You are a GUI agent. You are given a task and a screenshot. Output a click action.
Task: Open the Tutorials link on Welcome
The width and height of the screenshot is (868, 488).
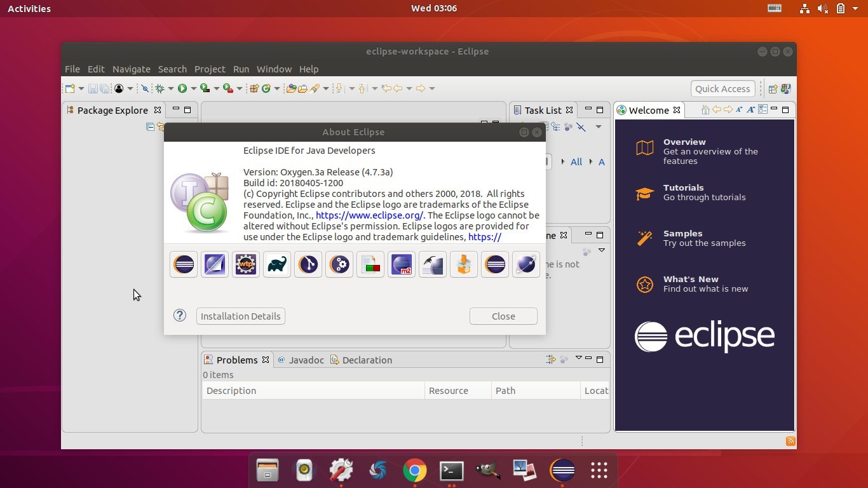[x=683, y=187]
